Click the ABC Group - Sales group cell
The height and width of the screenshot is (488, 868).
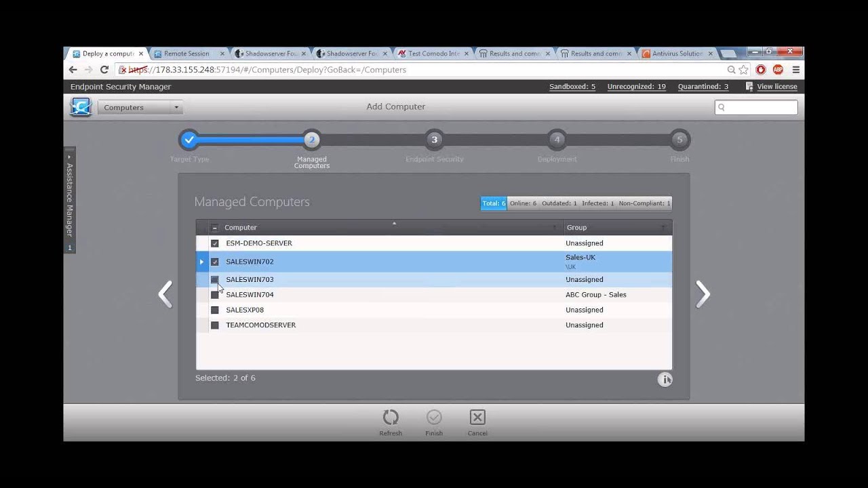(x=596, y=295)
